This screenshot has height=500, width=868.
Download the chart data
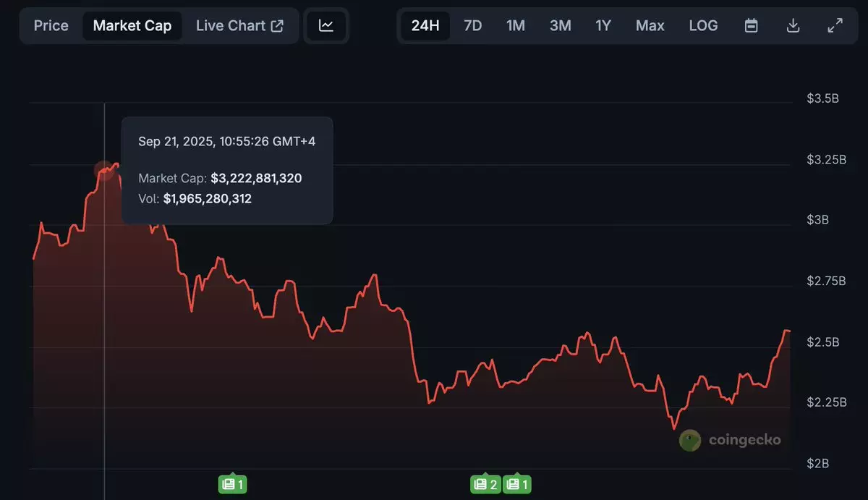point(793,26)
